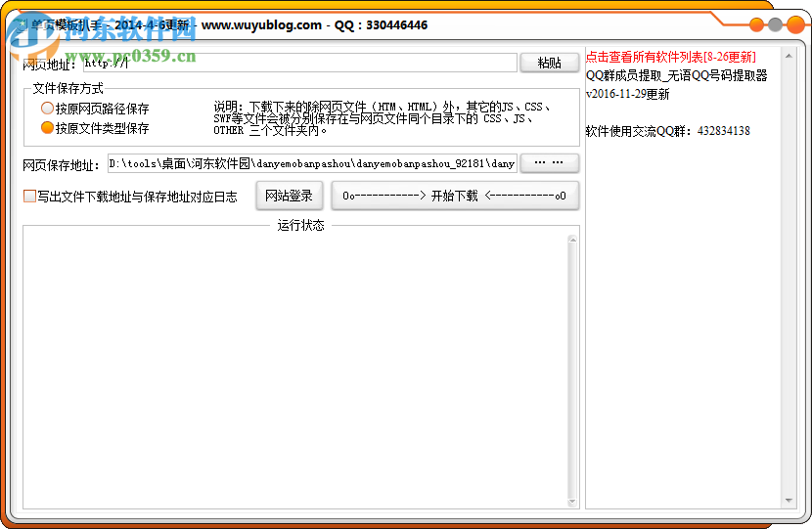This screenshot has height=529, width=812.
Task: Click the orange minimize circle button
Action: [756, 24]
